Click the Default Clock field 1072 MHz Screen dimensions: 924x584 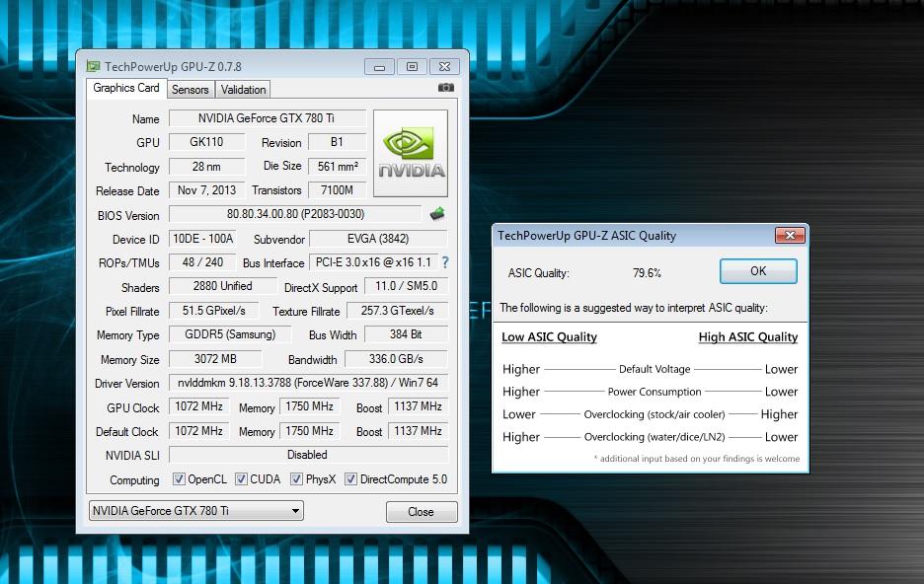pos(199,431)
